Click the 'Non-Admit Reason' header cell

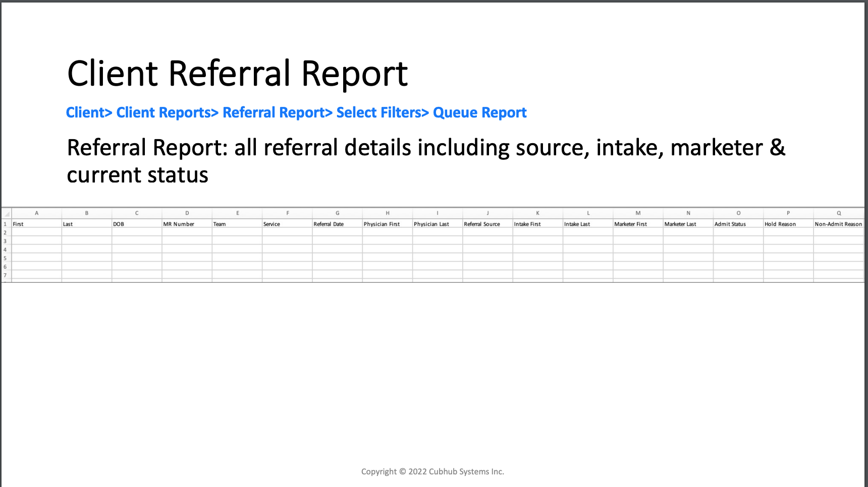[839, 224]
